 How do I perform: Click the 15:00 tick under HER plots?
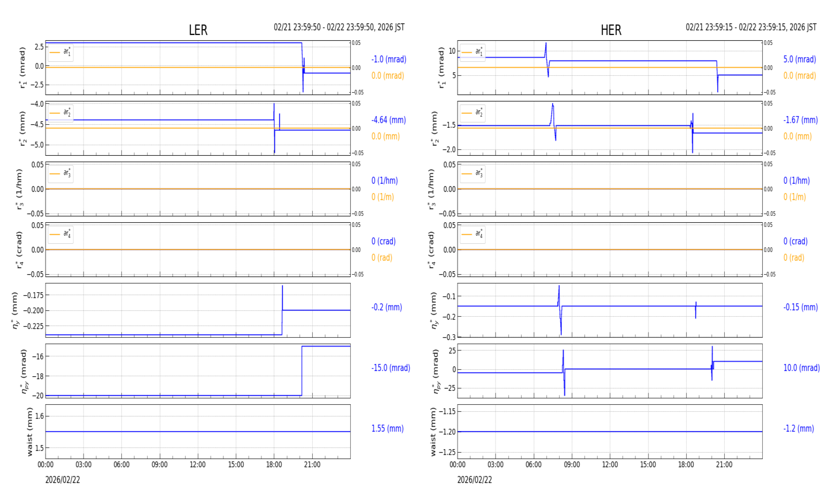(648, 465)
